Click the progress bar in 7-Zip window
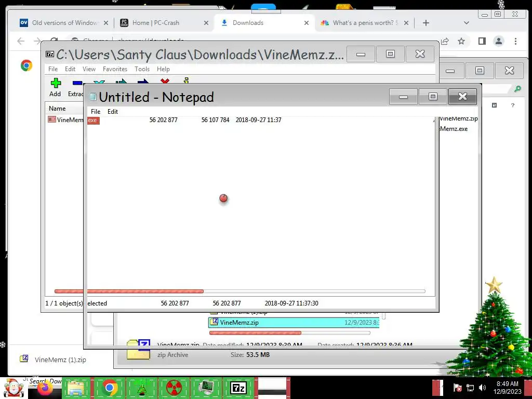532x399 pixels. (x=240, y=291)
